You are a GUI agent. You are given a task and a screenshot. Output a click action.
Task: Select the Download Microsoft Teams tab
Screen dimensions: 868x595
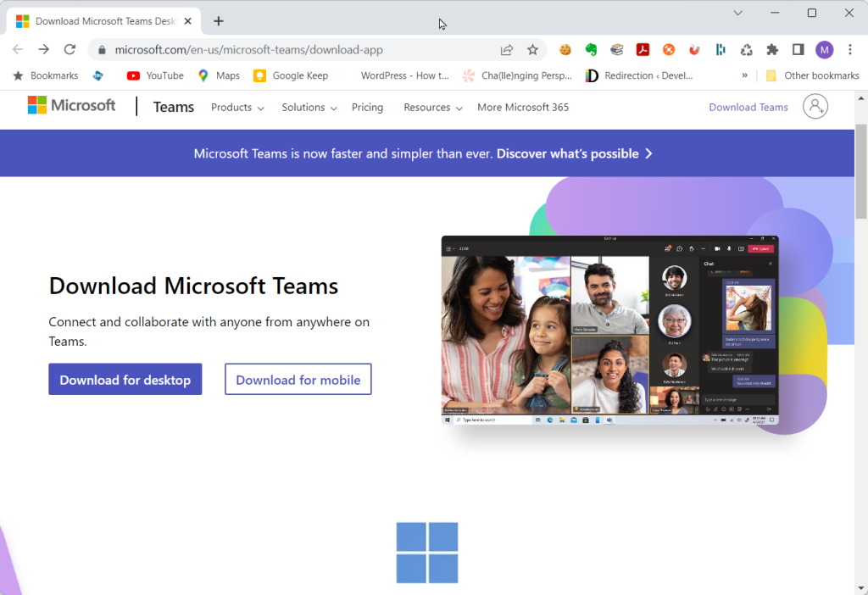[104, 21]
